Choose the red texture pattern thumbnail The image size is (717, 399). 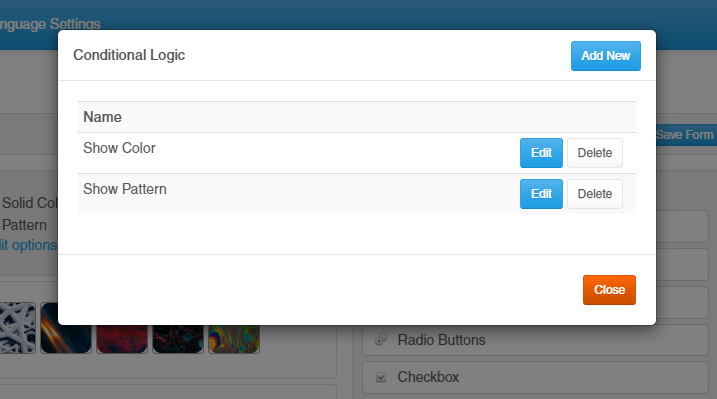(122, 339)
